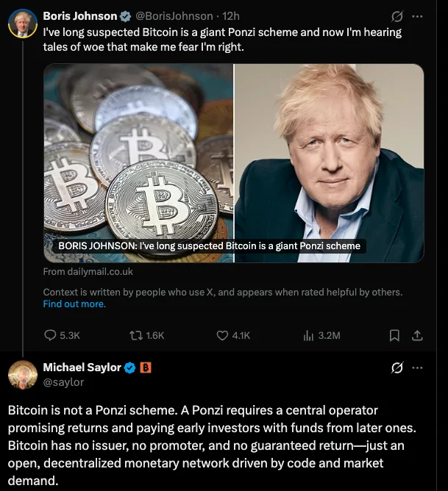Open the @BorisJohnson handle link
448x491 pixels.
point(174,16)
